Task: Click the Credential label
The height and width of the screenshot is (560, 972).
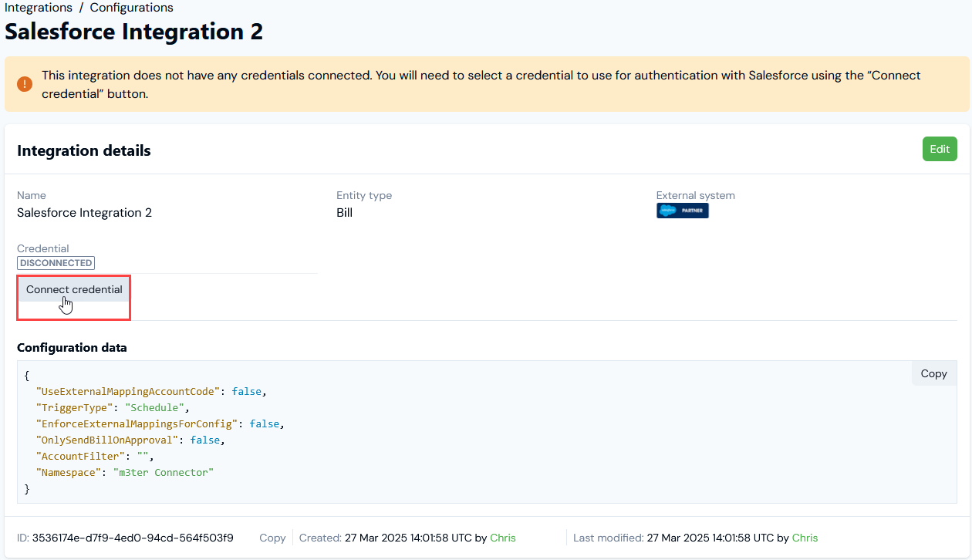Action: coord(42,248)
